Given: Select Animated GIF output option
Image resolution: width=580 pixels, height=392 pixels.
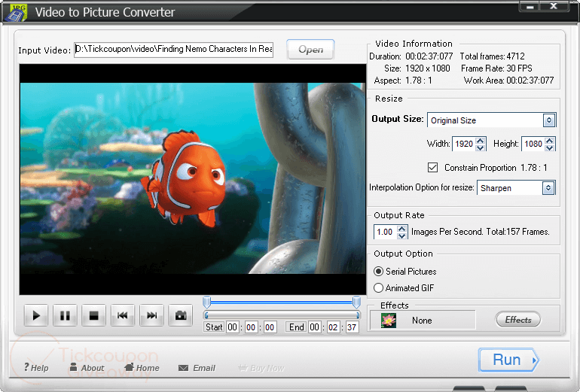Looking at the screenshot, I should pos(378,288).
